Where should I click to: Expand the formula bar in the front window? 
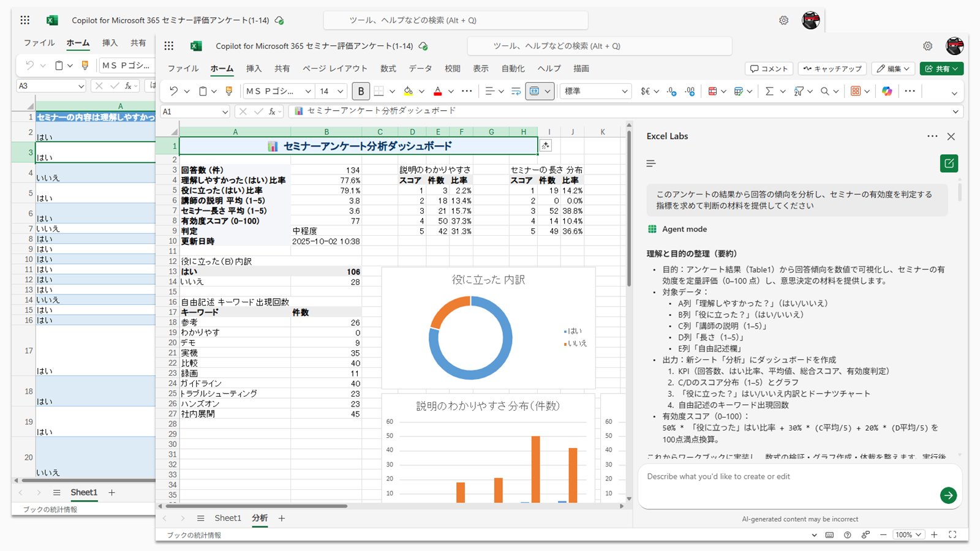[956, 111]
